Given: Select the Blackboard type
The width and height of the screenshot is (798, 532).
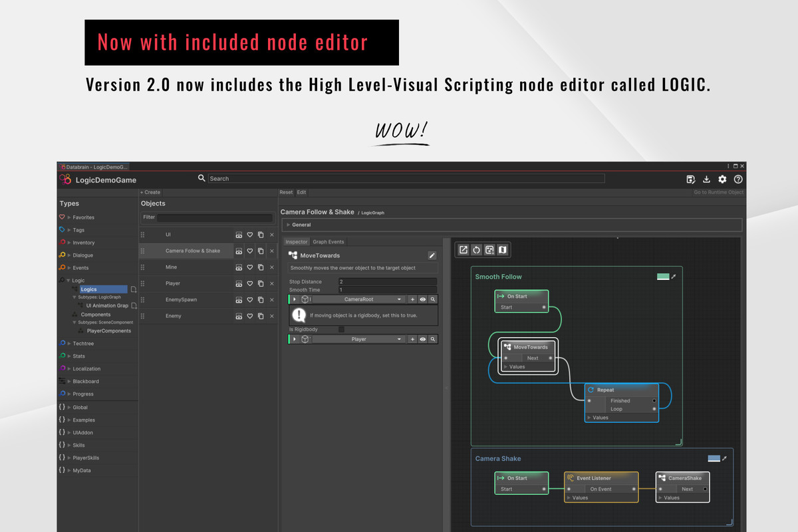Looking at the screenshot, I should tap(86, 382).
